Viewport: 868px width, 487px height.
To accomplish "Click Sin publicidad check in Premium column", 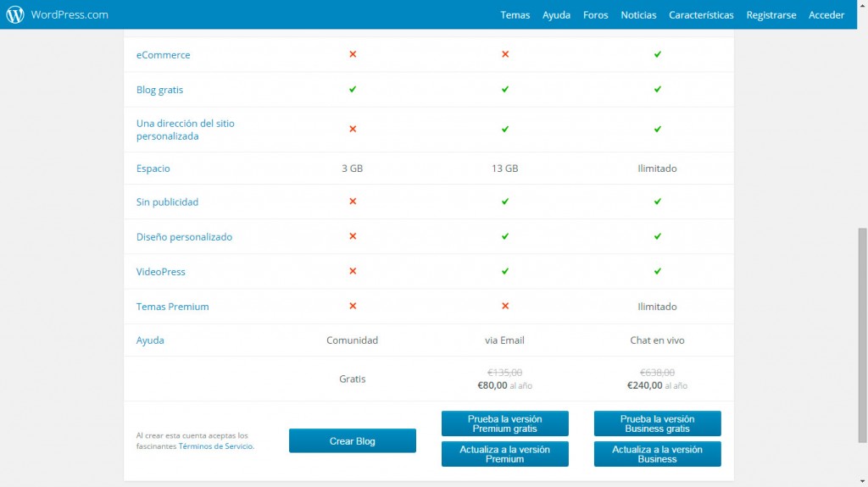I will (x=505, y=202).
